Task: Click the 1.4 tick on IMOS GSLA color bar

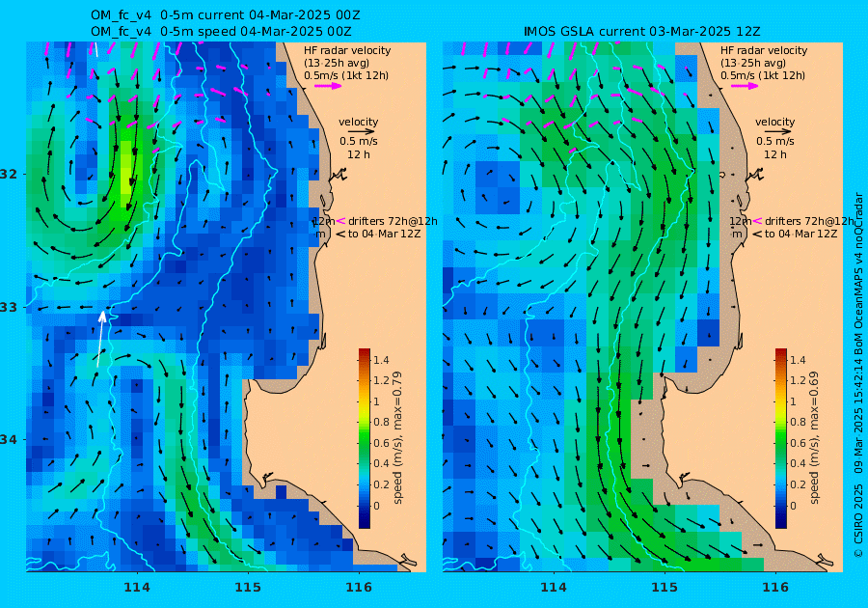Action: click(798, 361)
